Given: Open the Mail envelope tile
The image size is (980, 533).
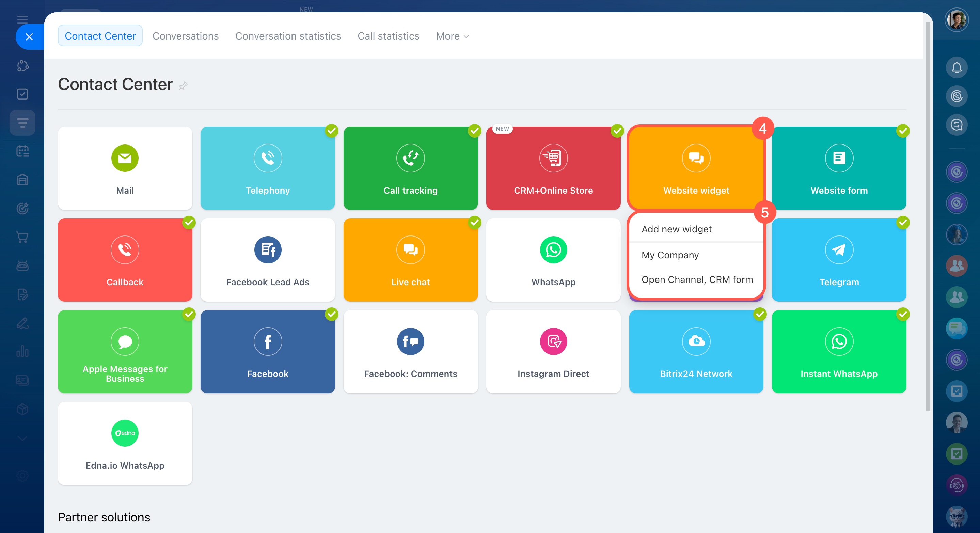Looking at the screenshot, I should pos(125,158).
